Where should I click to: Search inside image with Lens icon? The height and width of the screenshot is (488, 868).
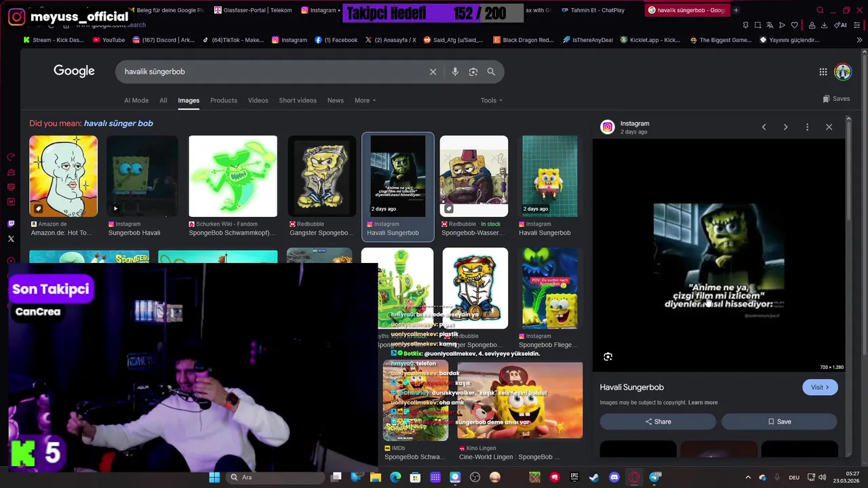pos(608,357)
